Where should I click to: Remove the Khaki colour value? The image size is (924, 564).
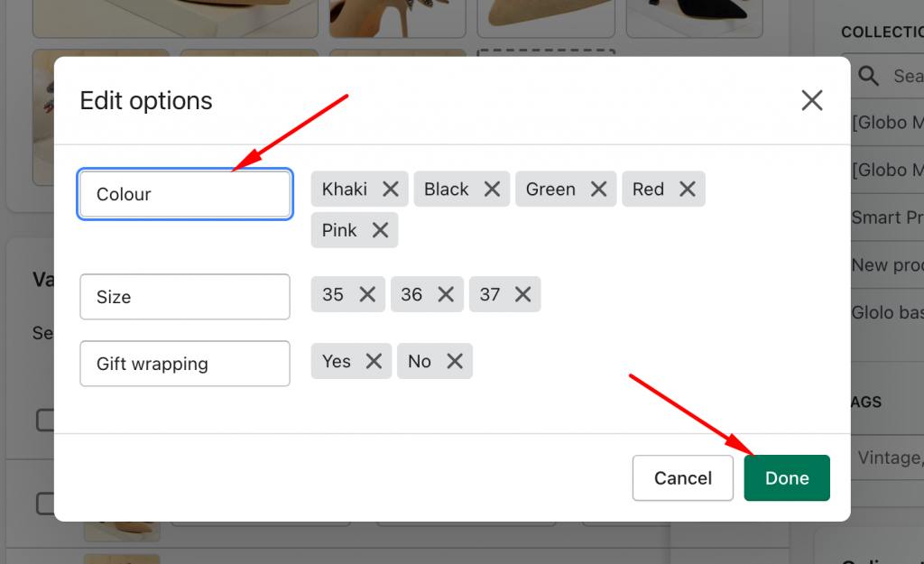point(390,189)
